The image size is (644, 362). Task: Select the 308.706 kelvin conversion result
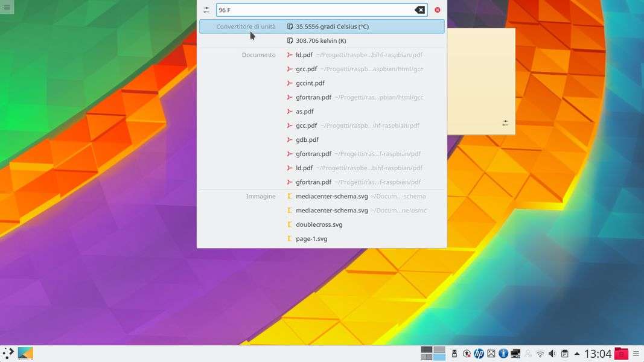[x=320, y=41]
